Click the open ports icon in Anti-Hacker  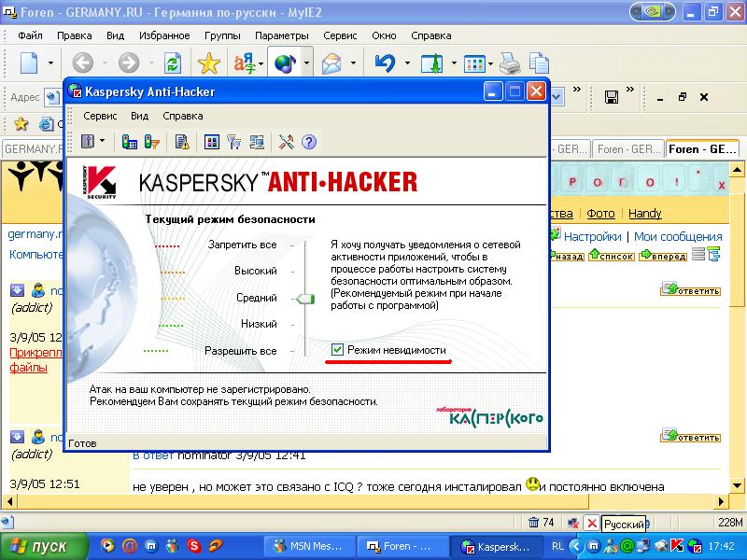[234, 142]
